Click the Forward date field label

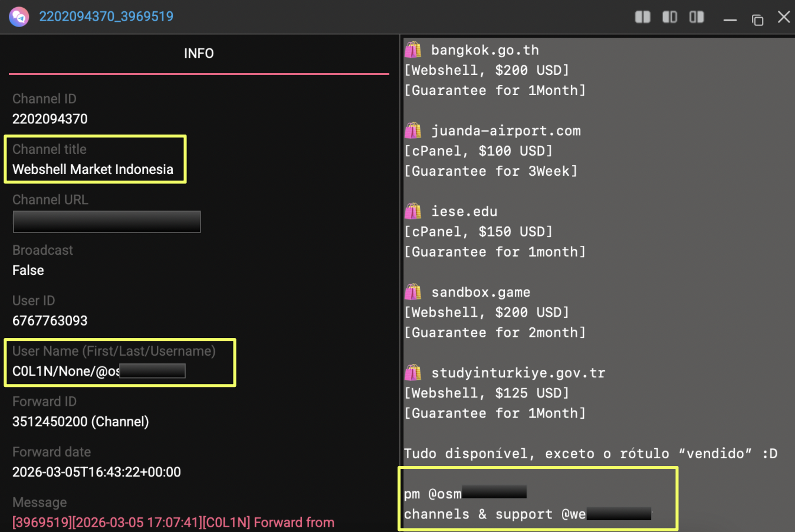pyautogui.click(x=52, y=452)
